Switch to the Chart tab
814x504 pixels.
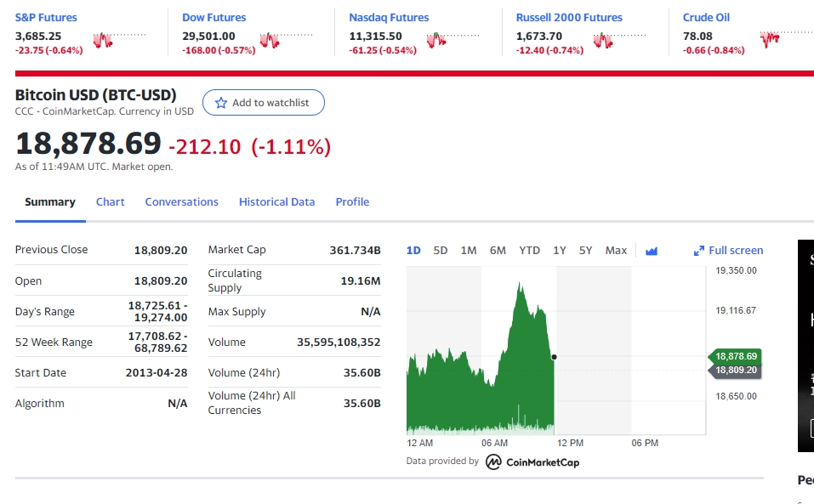coord(110,201)
